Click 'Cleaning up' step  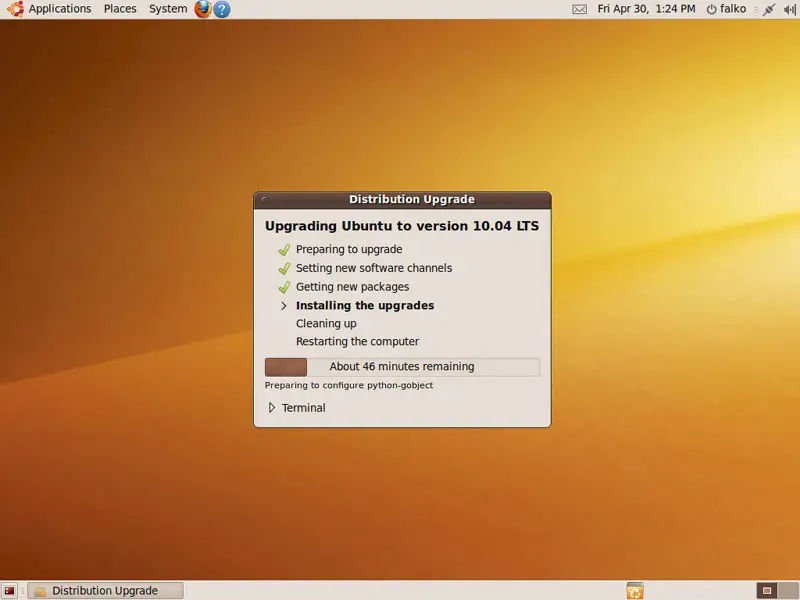click(x=326, y=323)
